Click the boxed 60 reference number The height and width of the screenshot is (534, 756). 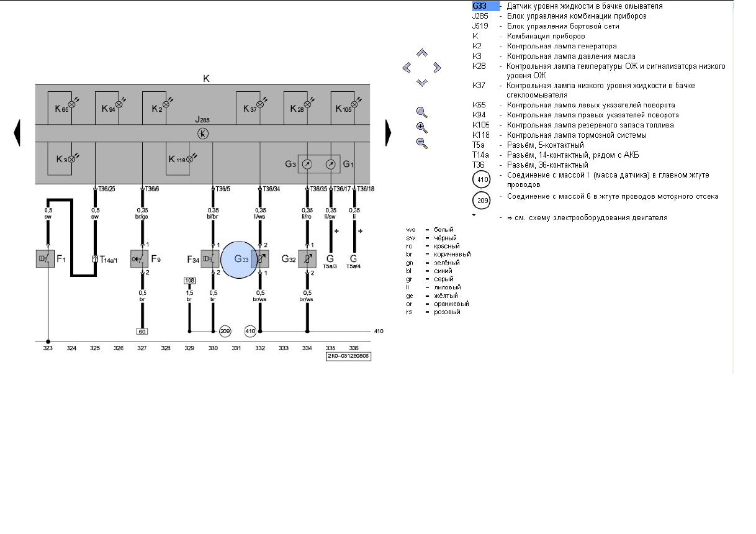click(x=142, y=331)
